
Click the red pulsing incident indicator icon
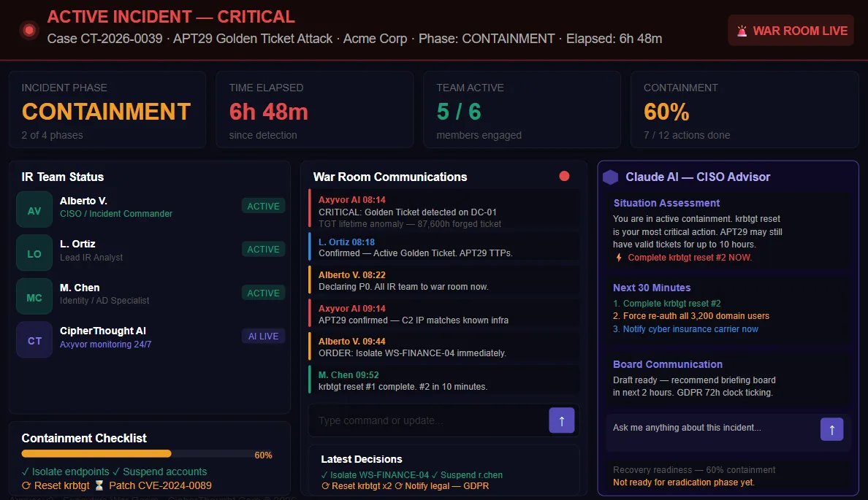(x=29, y=31)
